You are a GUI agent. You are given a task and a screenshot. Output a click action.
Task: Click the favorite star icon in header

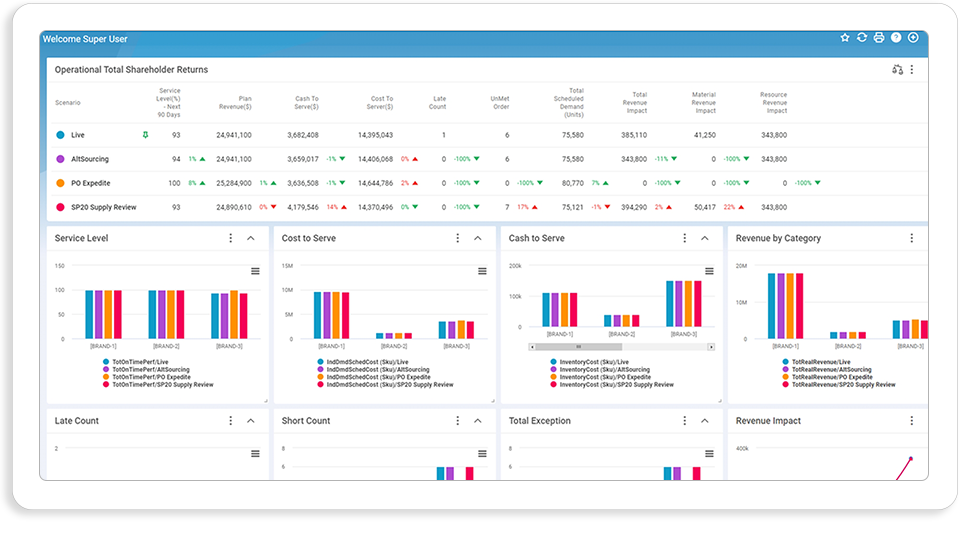pos(845,38)
